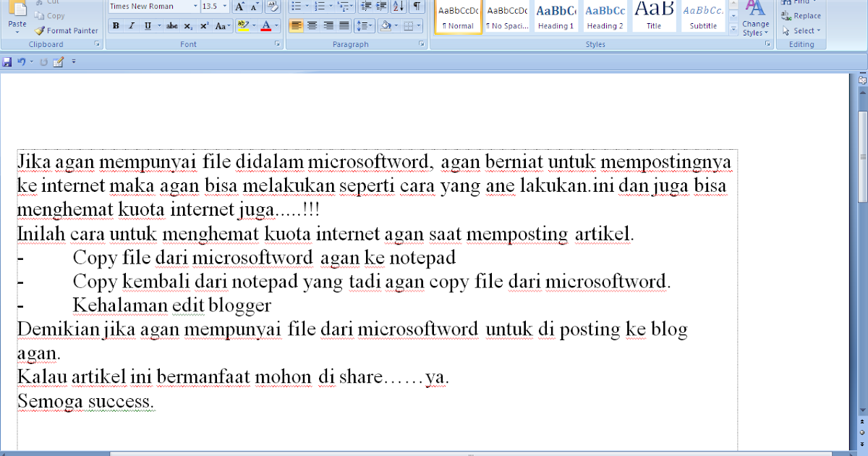Image resolution: width=868 pixels, height=456 pixels.
Task: Open the font size 13.5 box
Action: click(215, 6)
